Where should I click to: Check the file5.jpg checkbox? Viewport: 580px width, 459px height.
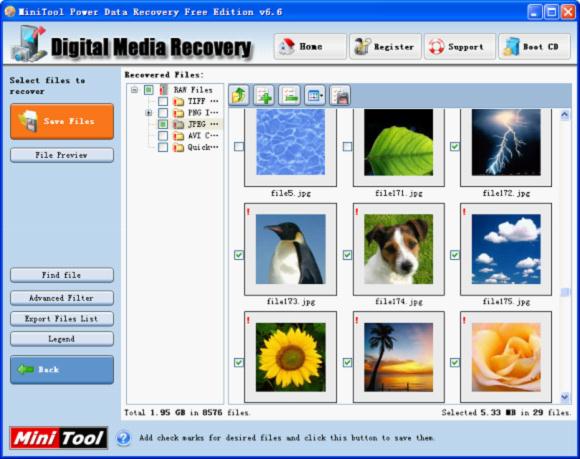pos(239,146)
